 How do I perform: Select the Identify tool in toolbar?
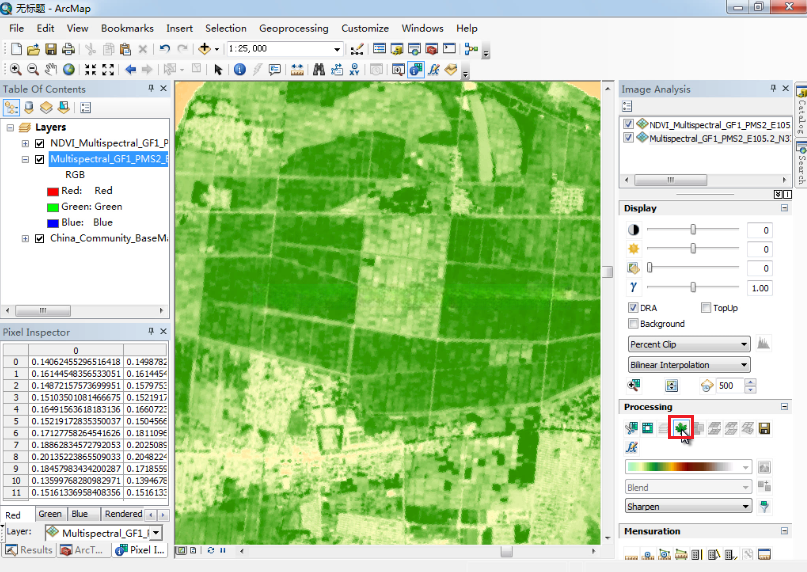[x=240, y=69]
